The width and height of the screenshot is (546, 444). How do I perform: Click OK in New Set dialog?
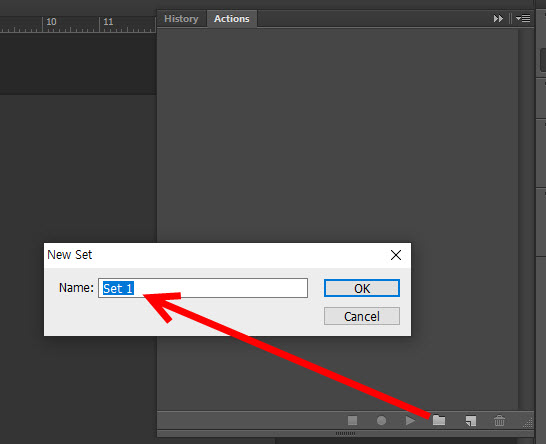point(362,288)
